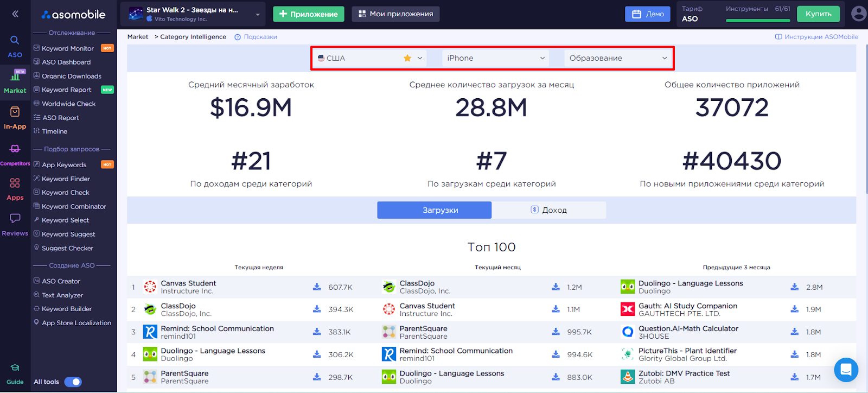Click Canvas Student in current week

(188, 283)
